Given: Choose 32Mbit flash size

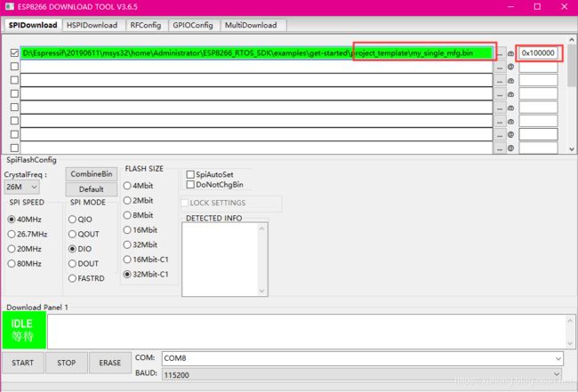Looking at the screenshot, I should (140, 244).
